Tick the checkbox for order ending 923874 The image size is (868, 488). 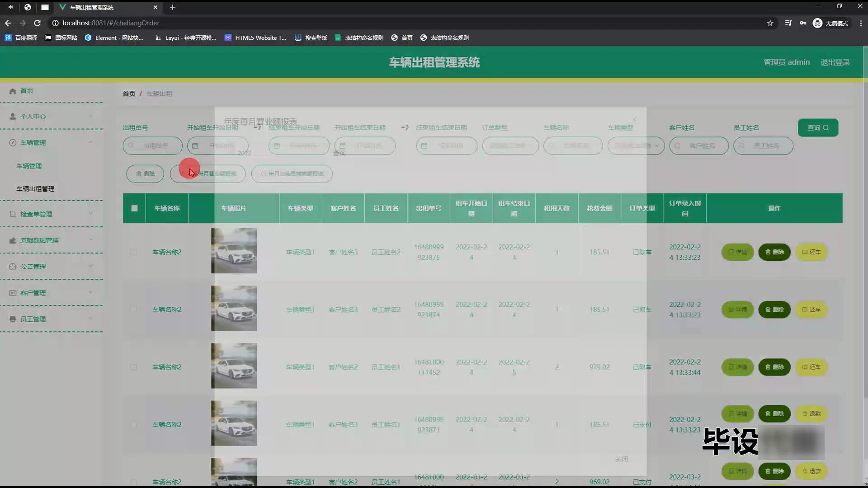(x=133, y=310)
